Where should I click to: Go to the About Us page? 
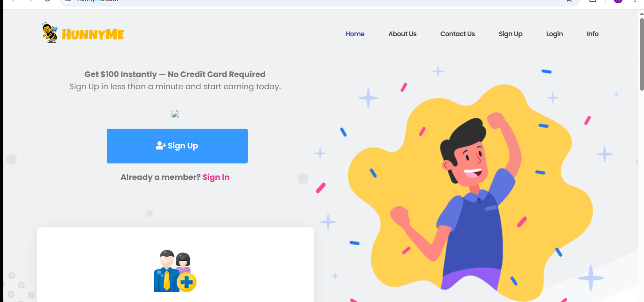(x=402, y=34)
